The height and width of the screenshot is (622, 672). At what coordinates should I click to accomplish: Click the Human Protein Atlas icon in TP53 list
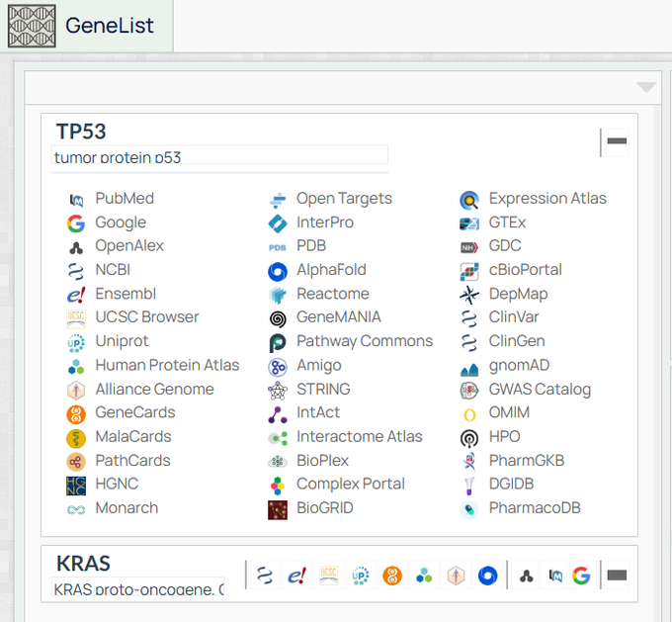click(x=76, y=366)
